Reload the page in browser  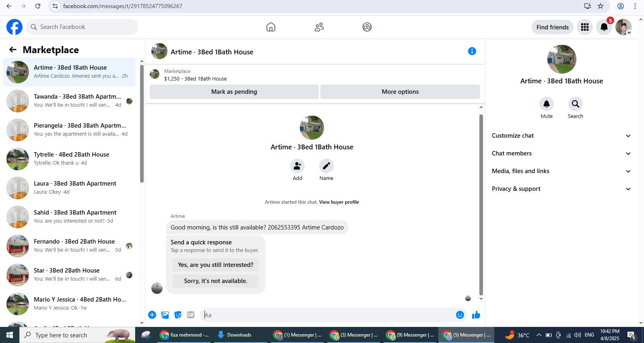click(x=38, y=6)
